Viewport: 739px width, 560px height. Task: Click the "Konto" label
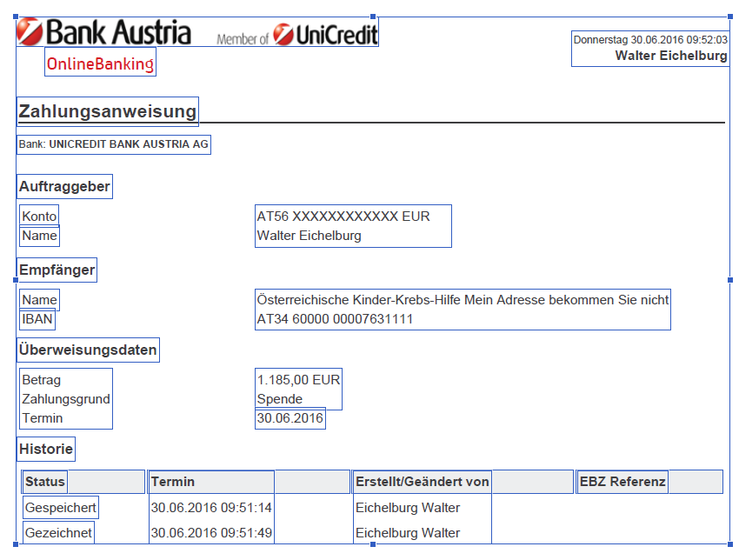tap(39, 216)
